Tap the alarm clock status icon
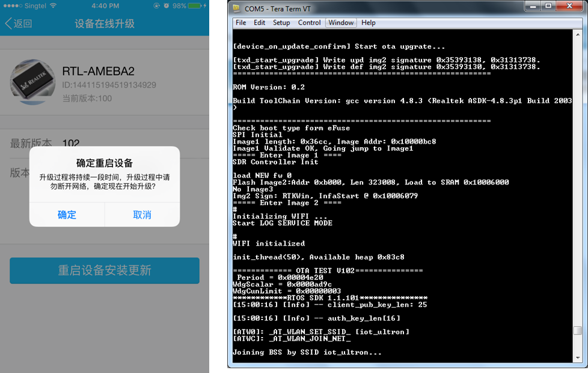The width and height of the screenshot is (588, 373). click(x=166, y=5)
